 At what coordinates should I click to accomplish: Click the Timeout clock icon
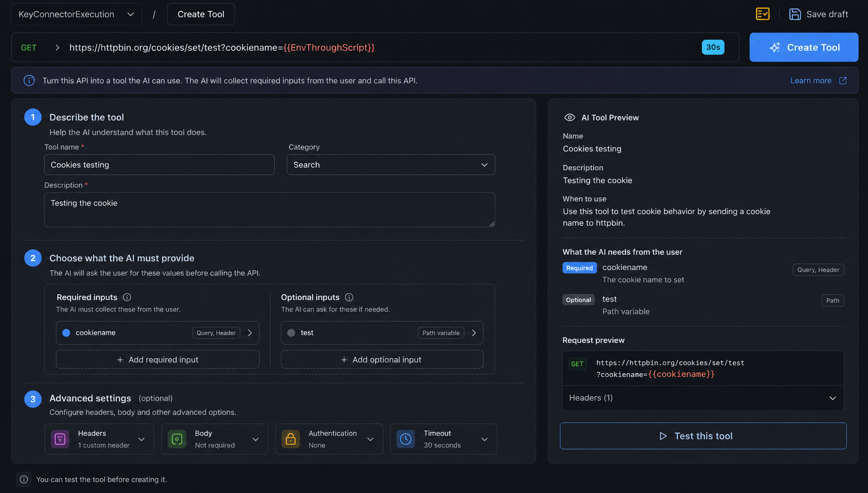(x=406, y=439)
